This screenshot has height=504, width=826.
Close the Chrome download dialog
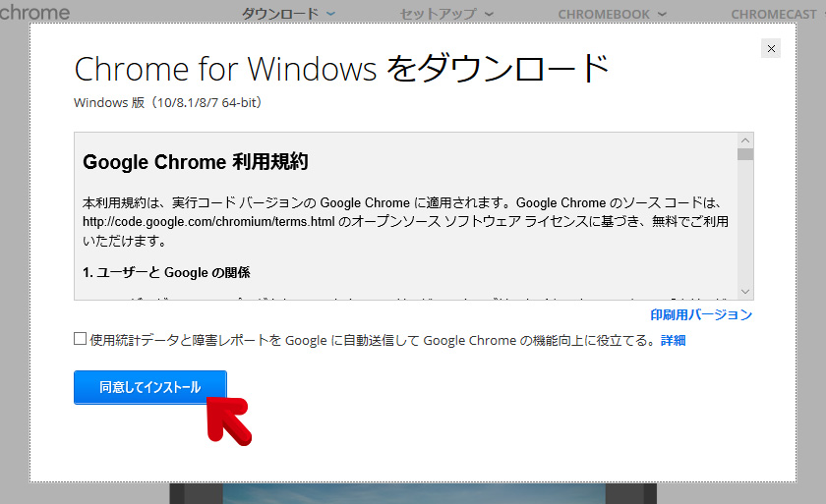tap(771, 48)
